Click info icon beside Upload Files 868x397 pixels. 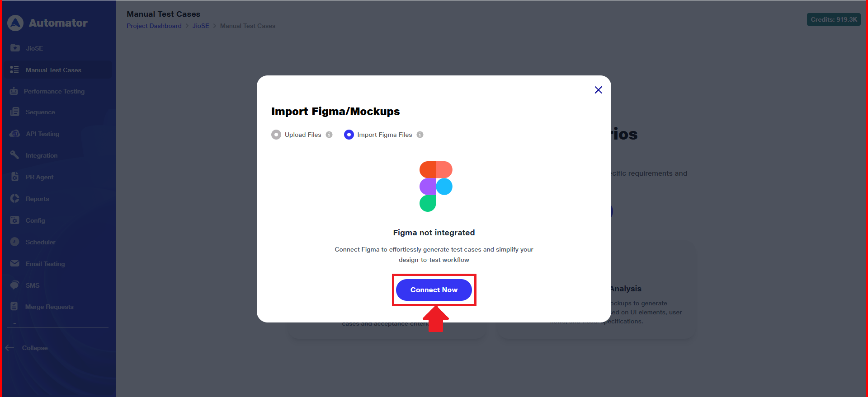click(329, 135)
